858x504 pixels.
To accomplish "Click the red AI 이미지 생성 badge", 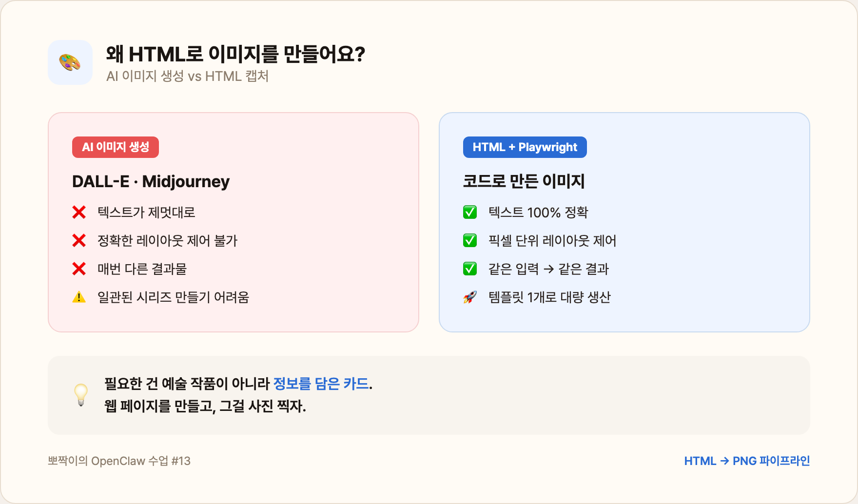I will (116, 147).
